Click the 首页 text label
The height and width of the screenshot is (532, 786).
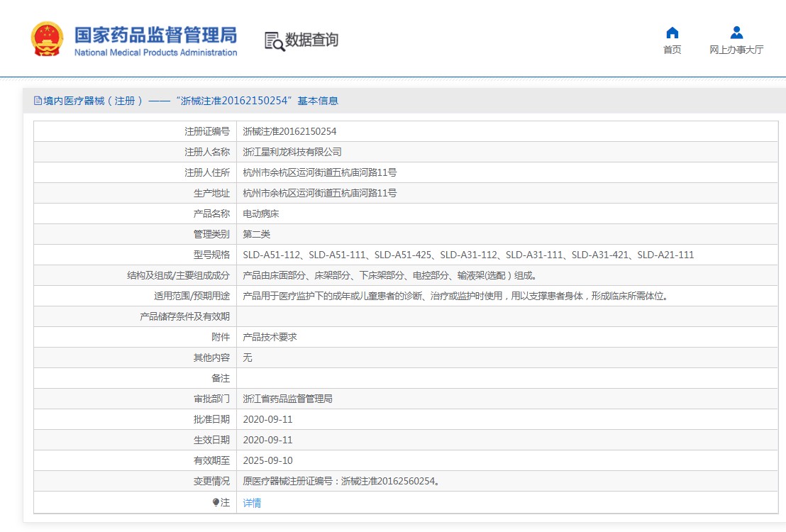tap(672, 50)
